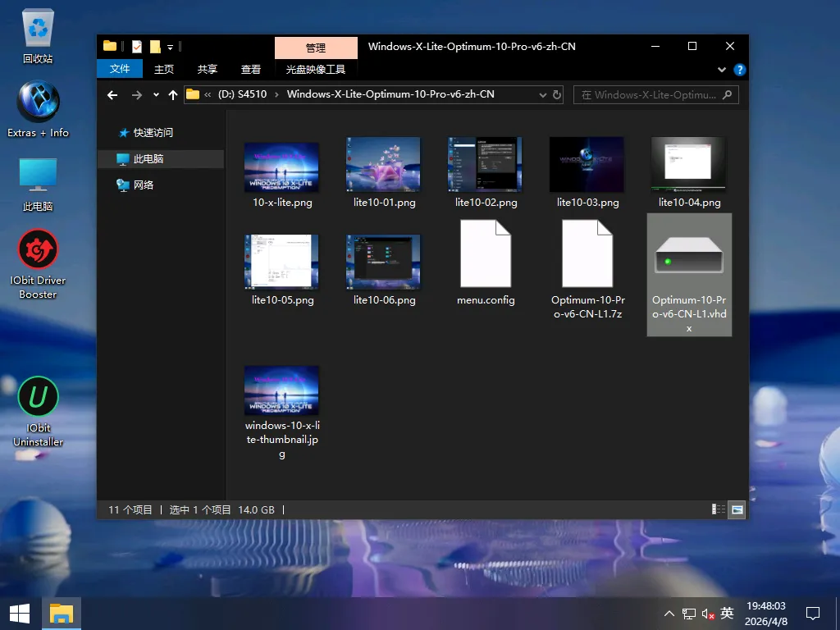Go up one folder level arrow
Image resolution: width=840 pixels, height=630 pixels.
pos(172,95)
